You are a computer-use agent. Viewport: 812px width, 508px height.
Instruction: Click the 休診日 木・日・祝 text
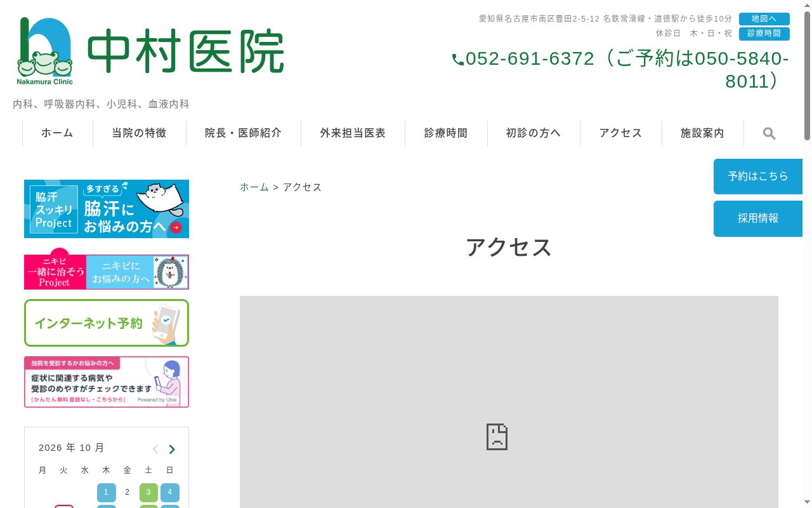pyautogui.click(x=694, y=34)
